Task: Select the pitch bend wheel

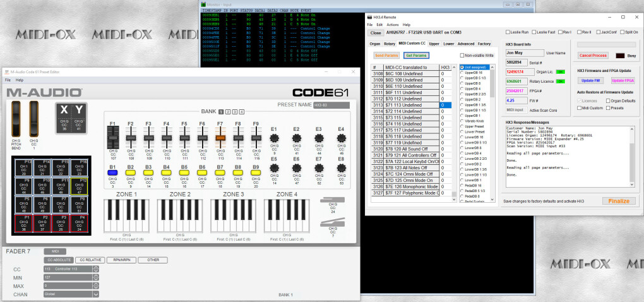Action: pos(16,119)
